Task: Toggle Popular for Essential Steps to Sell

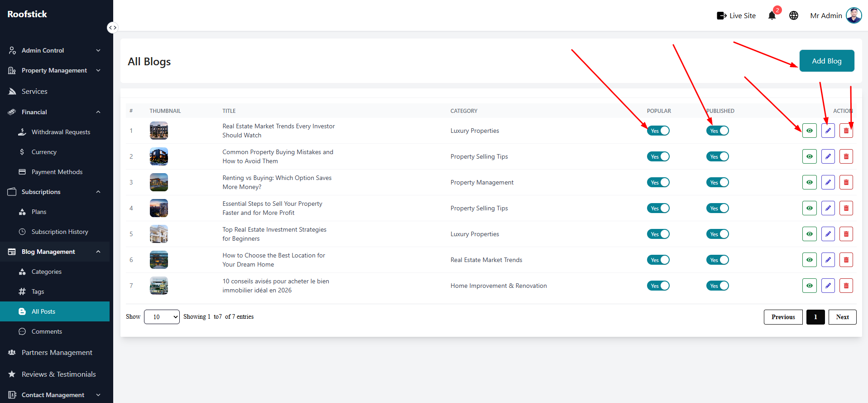Action: (658, 208)
